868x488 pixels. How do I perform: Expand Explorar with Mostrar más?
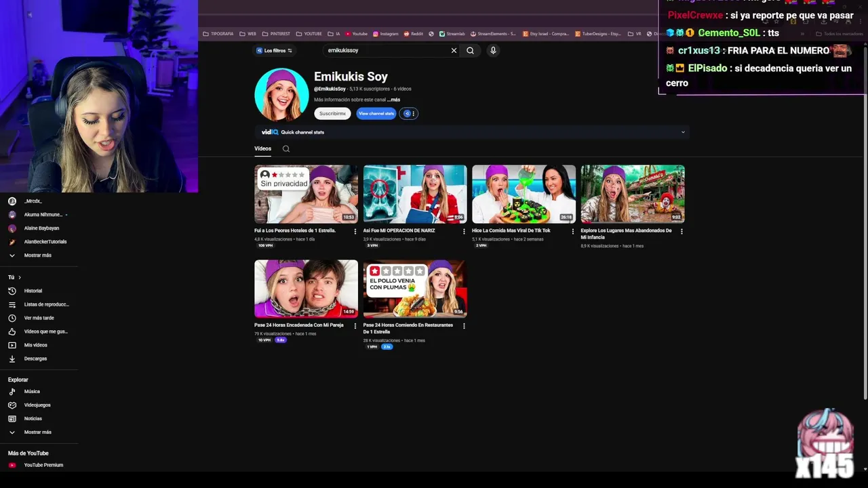pos(39,432)
